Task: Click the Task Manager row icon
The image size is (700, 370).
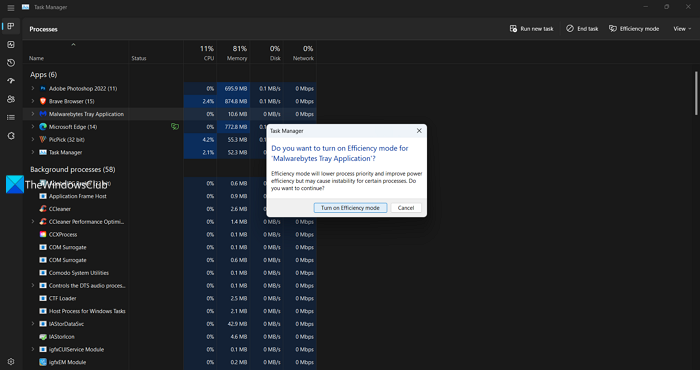Action: 43,152
